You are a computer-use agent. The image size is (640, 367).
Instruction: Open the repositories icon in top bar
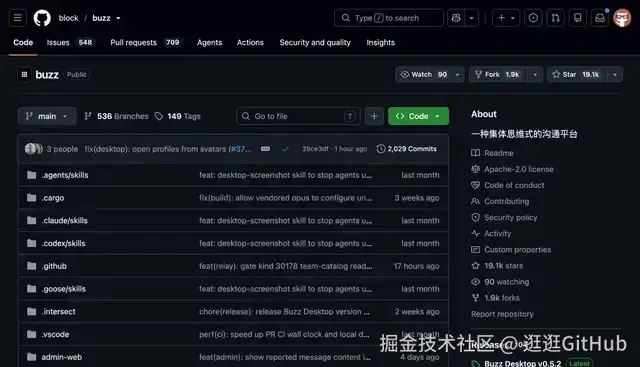coord(578,18)
